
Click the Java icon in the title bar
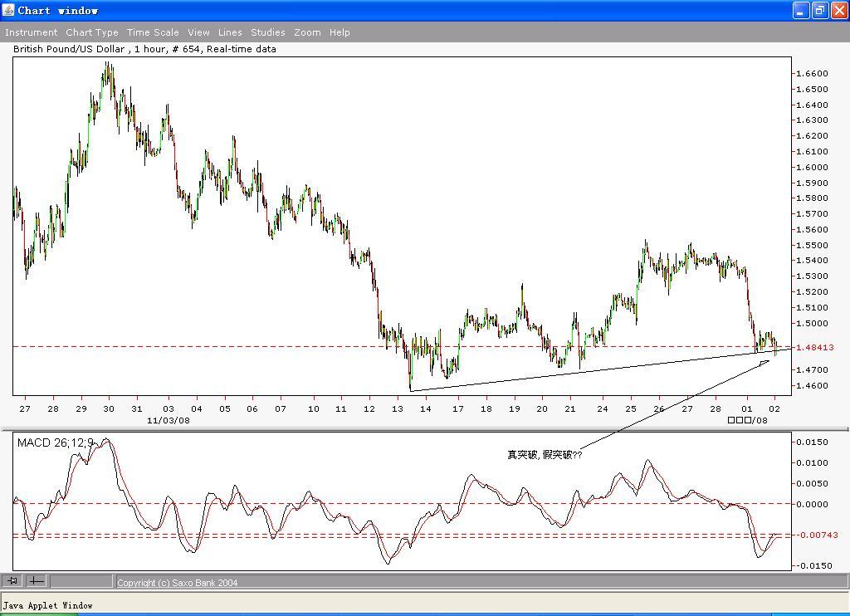(x=8, y=10)
